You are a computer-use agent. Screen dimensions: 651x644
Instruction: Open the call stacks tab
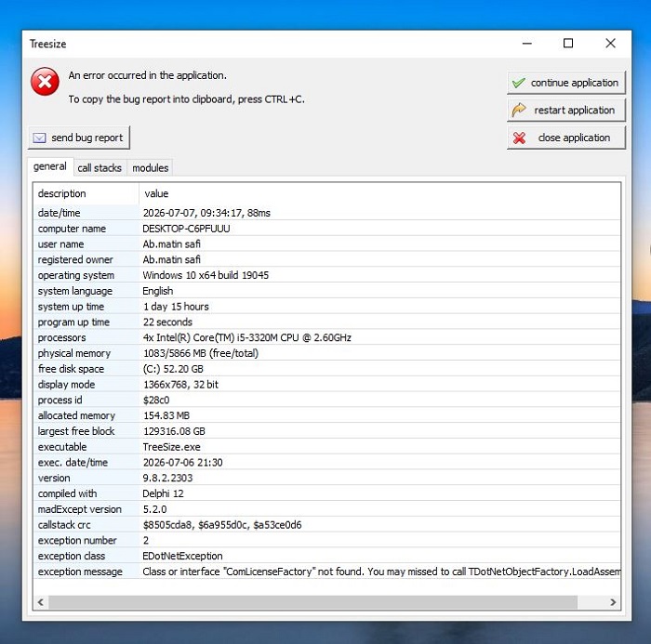coord(100,168)
